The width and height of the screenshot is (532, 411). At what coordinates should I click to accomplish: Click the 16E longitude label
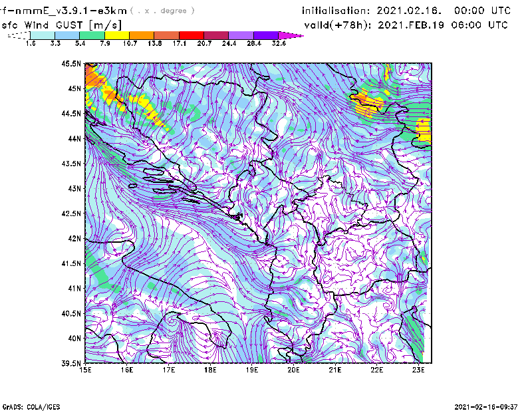tap(127, 370)
